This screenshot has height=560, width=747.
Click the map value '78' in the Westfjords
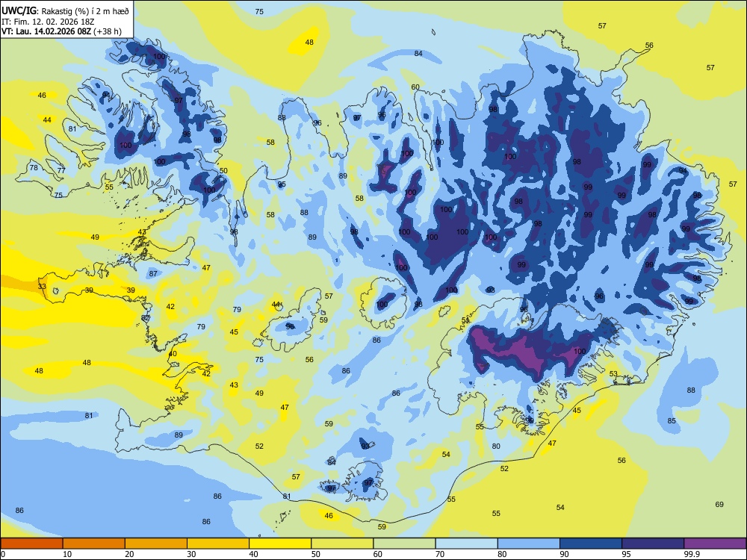point(34,167)
